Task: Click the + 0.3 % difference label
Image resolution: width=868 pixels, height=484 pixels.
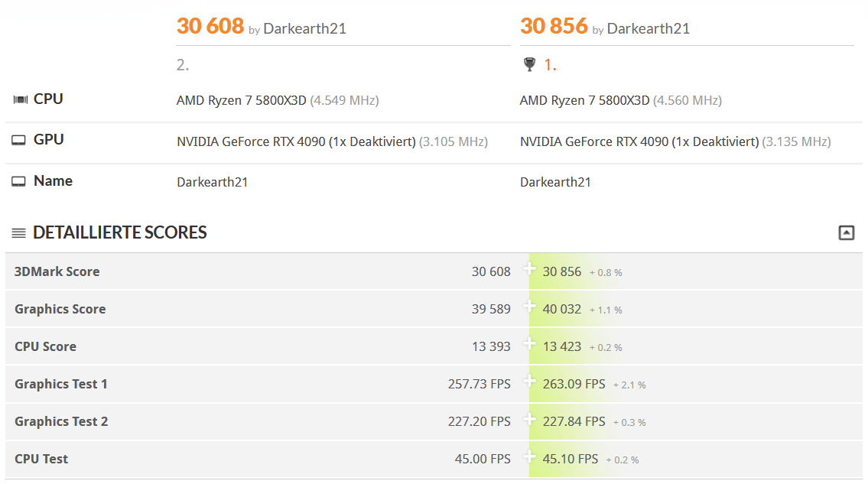Action: point(629,423)
